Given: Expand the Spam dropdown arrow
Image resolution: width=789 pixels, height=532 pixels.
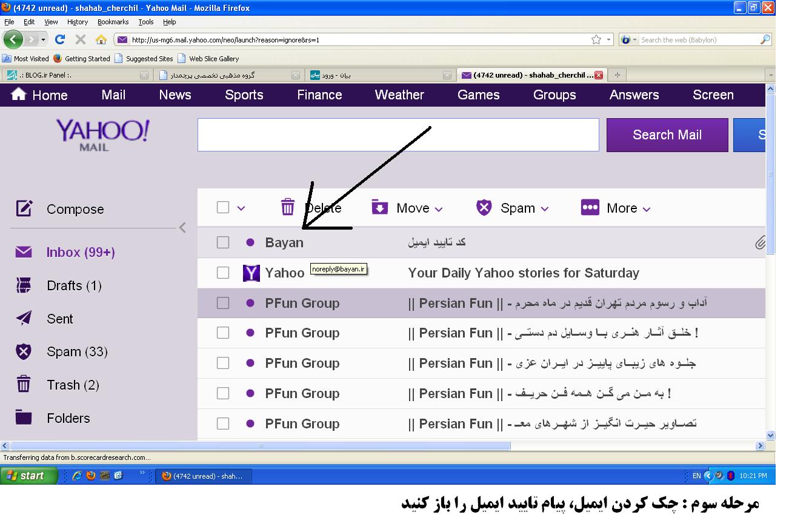Looking at the screenshot, I should point(544,209).
